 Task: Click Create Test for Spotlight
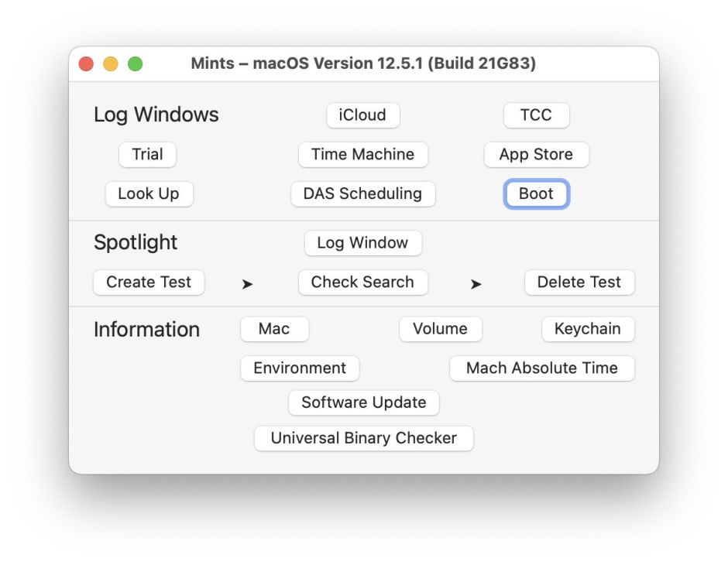(x=149, y=282)
